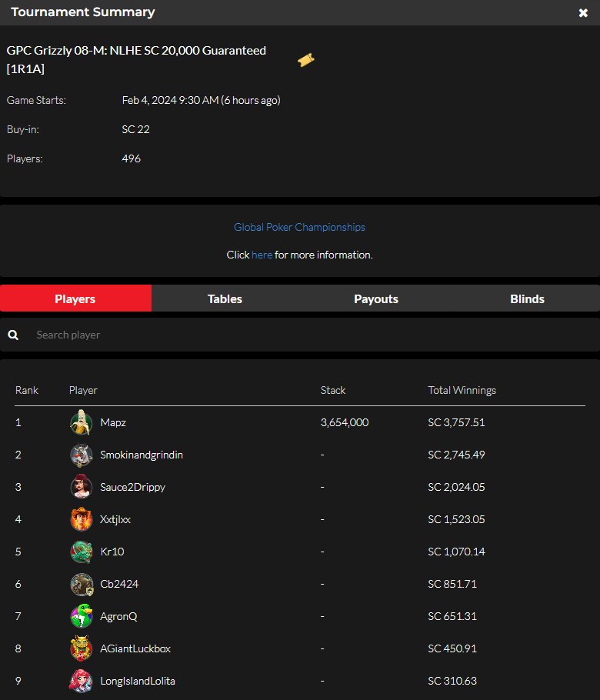Click the Player column header
Image resolution: width=600 pixels, height=700 pixels.
(83, 390)
